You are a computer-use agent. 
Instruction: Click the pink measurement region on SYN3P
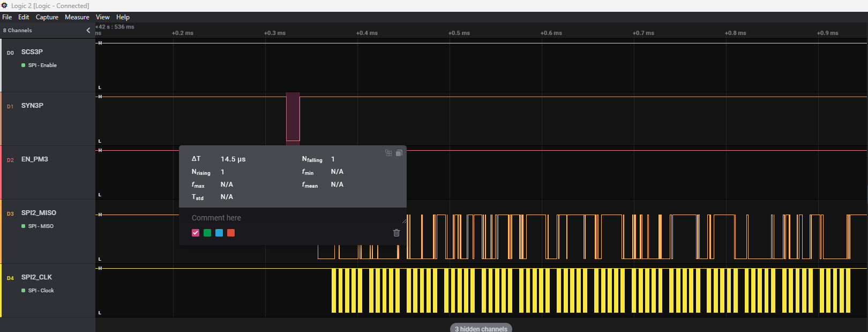pyautogui.click(x=293, y=117)
